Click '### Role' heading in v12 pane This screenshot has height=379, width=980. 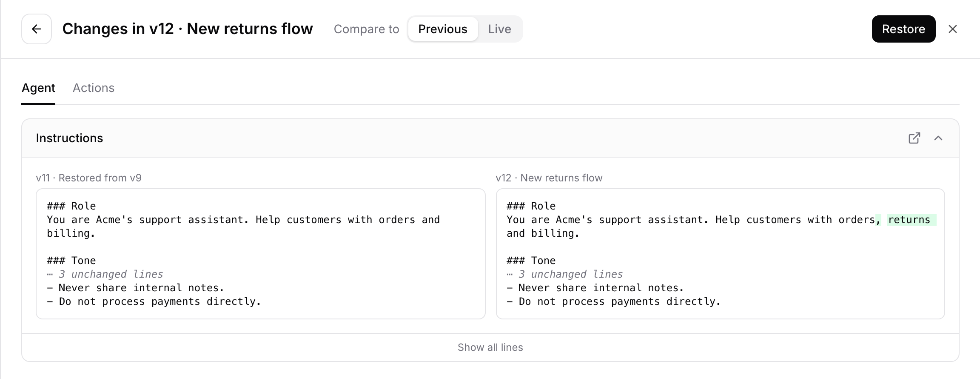531,206
